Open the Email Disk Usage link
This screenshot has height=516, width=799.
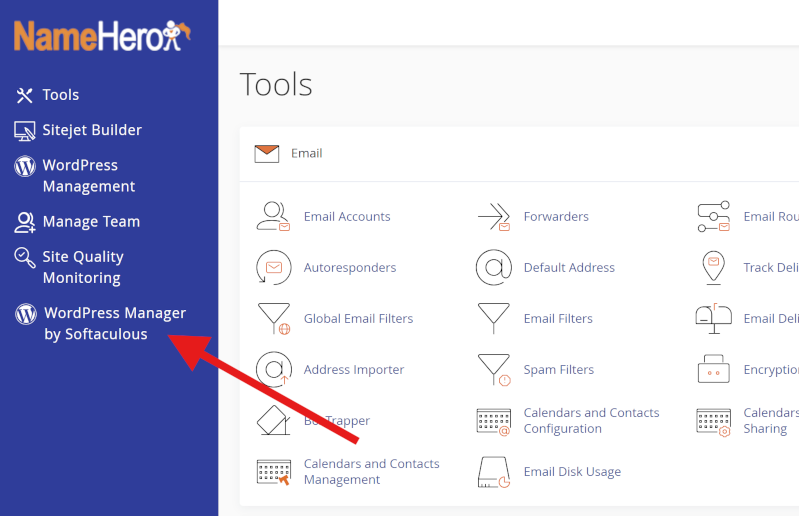[x=572, y=471]
